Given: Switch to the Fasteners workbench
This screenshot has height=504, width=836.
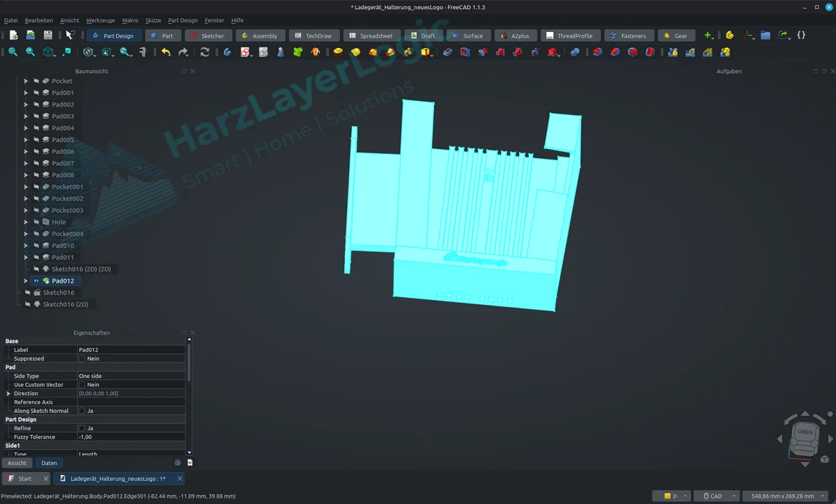Looking at the screenshot, I should click(628, 36).
